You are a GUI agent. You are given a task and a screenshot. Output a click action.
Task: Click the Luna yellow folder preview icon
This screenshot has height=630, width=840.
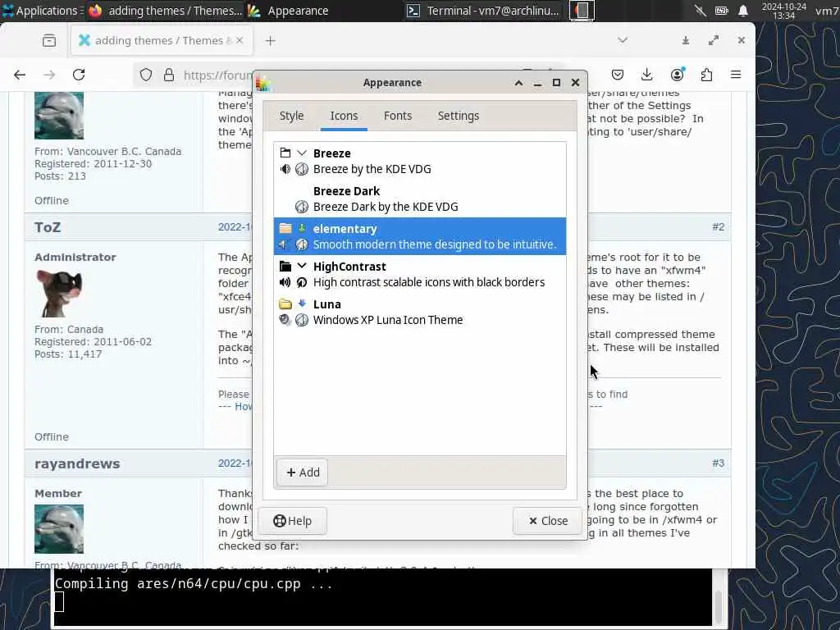click(x=285, y=304)
